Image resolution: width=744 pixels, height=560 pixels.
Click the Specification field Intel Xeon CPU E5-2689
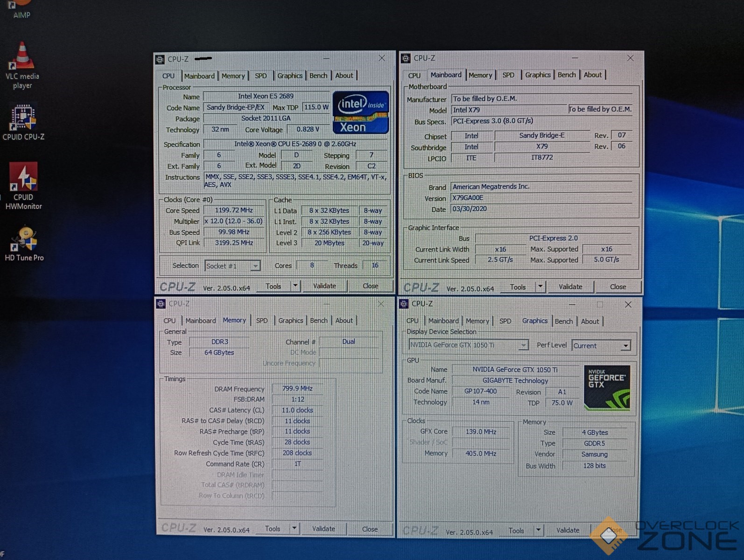295,144
